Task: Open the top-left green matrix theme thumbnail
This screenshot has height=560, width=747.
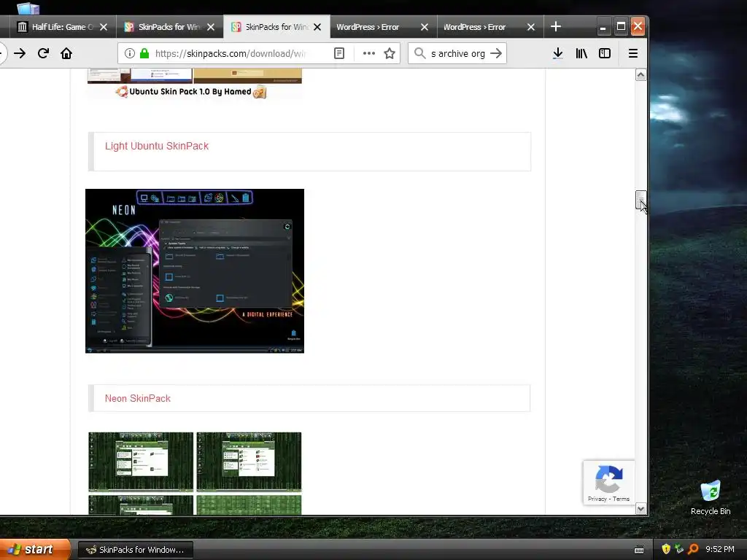Action: (141, 462)
